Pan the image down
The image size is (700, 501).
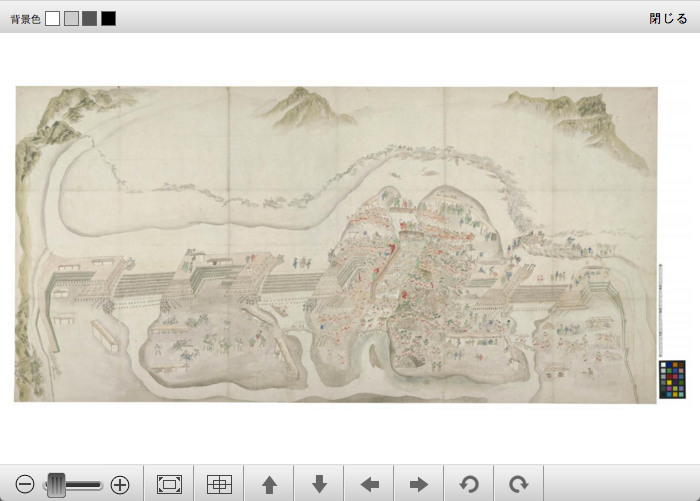coord(319,484)
